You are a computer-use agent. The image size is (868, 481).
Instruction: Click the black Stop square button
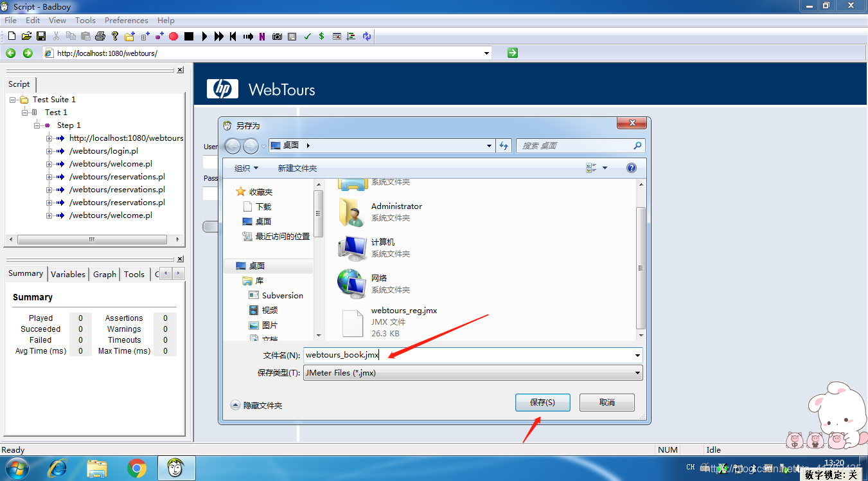189,37
